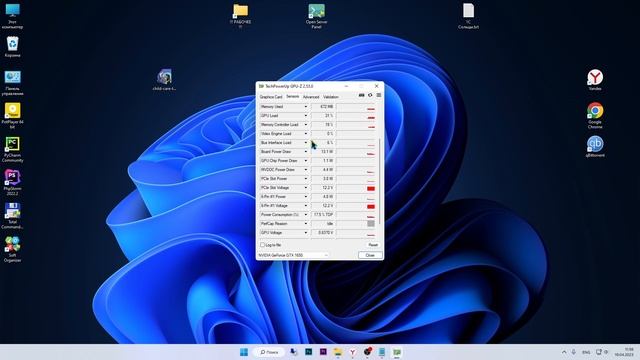
Task: Open the PerfCap Reason dropdown
Action: coord(306,224)
